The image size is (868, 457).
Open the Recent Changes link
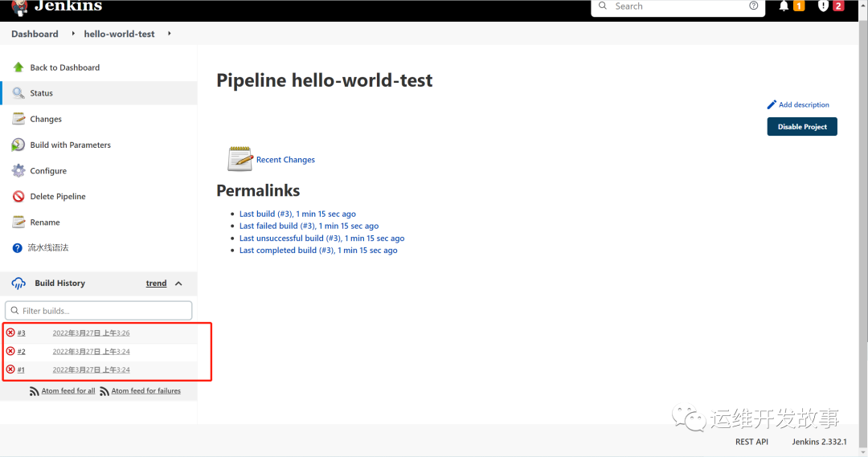click(285, 159)
